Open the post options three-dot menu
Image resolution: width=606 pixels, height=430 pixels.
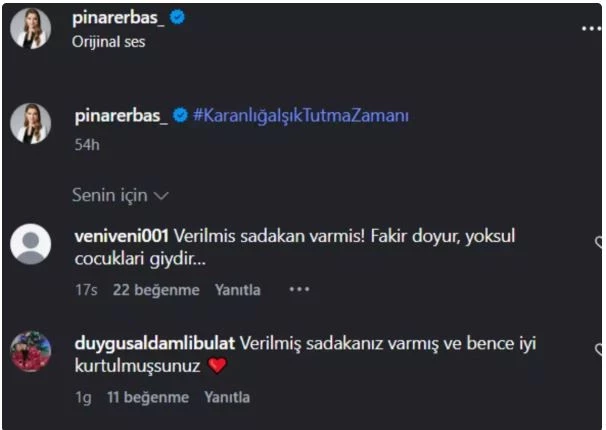click(590, 29)
